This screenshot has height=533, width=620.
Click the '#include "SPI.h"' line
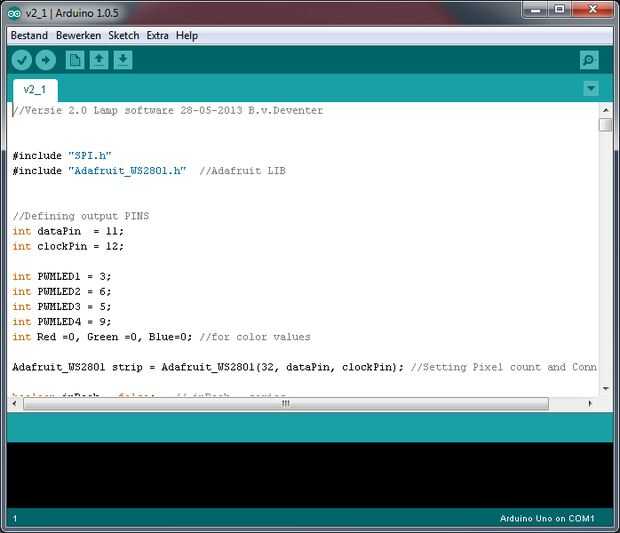(62, 156)
